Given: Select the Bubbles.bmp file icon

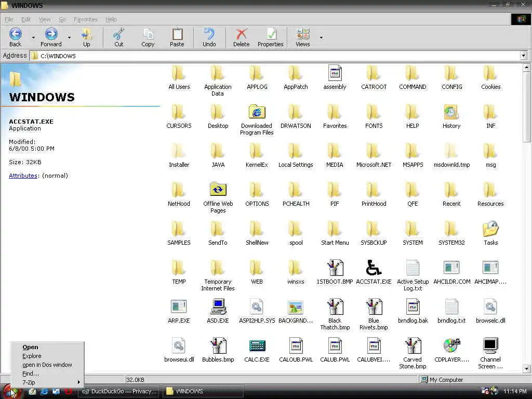Looking at the screenshot, I should click(218, 345).
